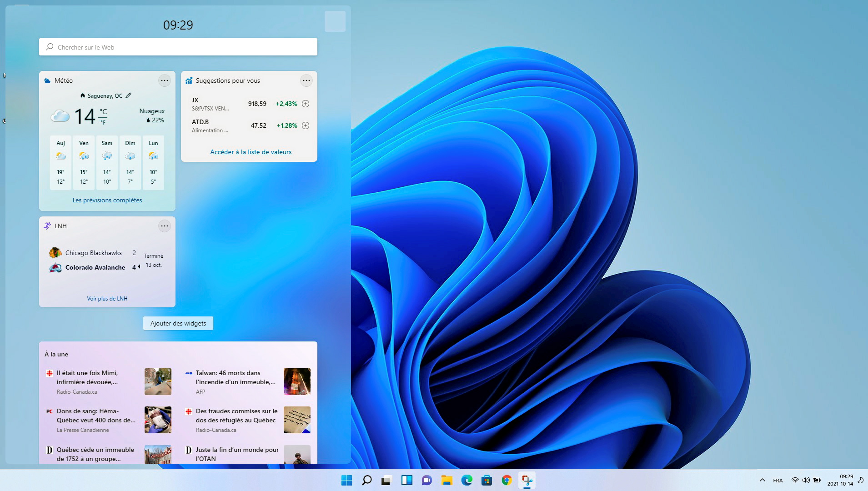
Task: Switch temperature unit to Fahrenheit
Action: pos(103,122)
